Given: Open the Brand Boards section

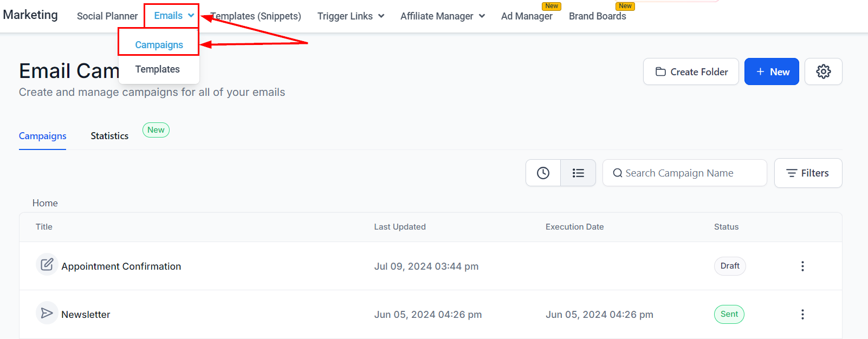Looking at the screenshot, I should coord(597,16).
